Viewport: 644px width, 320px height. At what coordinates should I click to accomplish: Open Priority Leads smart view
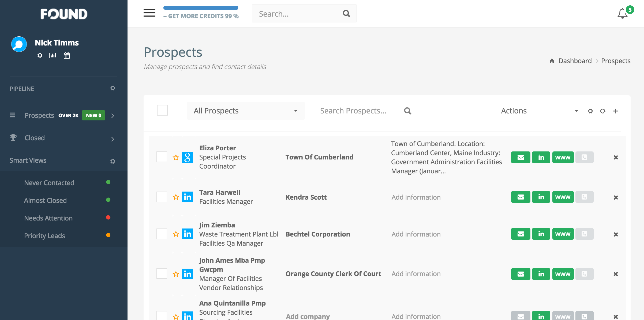click(x=45, y=236)
